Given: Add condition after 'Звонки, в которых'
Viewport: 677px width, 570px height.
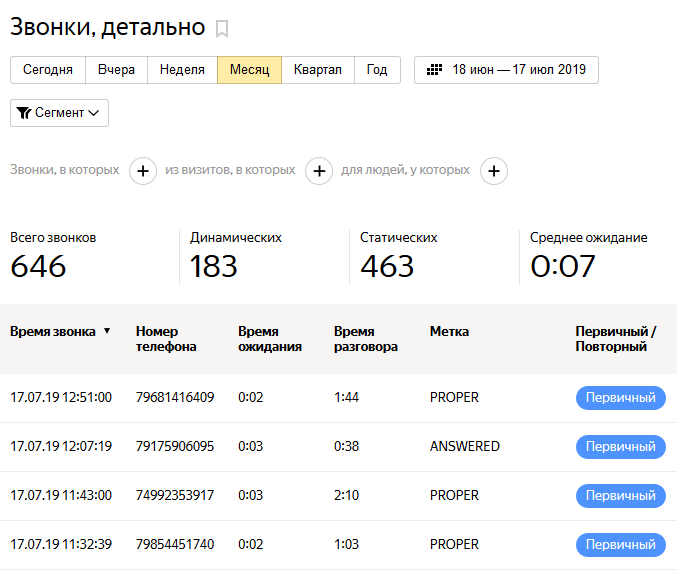Looking at the screenshot, I should tap(143, 171).
